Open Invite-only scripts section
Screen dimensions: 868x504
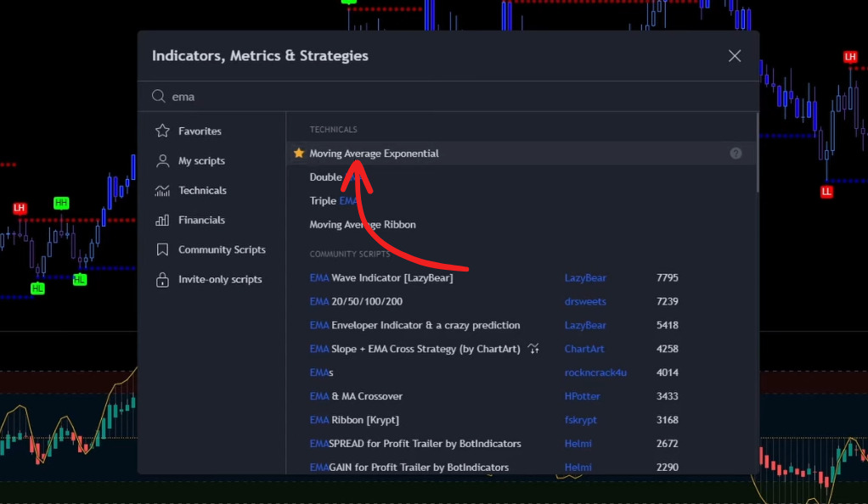pos(220,279)
